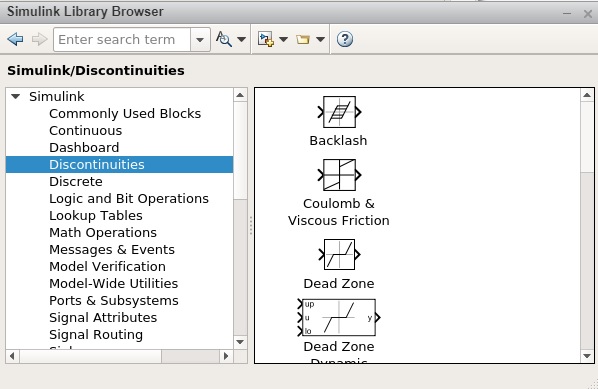Click the panel splitter handle dots
This screenshot has width=598, height=389.
coord(251,225)
